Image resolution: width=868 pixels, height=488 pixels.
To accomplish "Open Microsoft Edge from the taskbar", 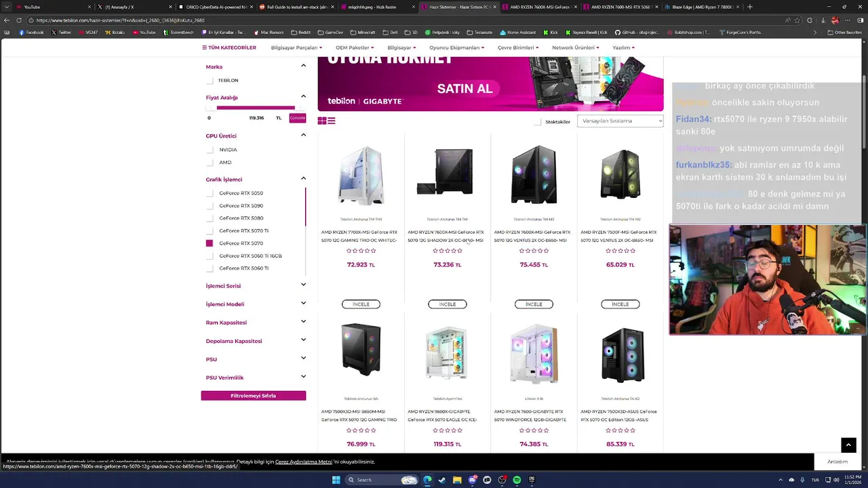I will pos(427,480).
